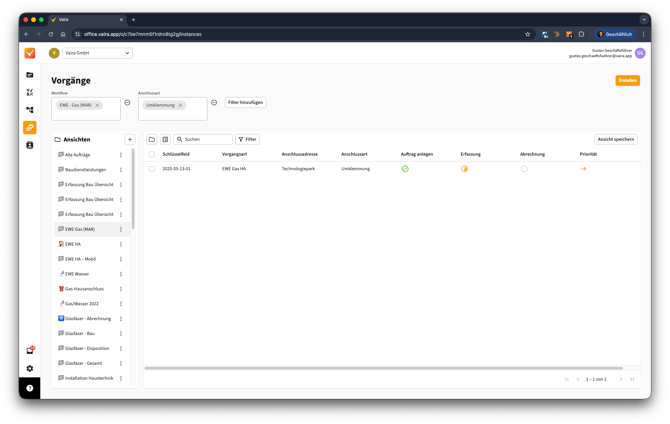This screenshot has width=670, height=424.
Task: Click the empty Abrechnung status circle
Action: coord(524,169)
